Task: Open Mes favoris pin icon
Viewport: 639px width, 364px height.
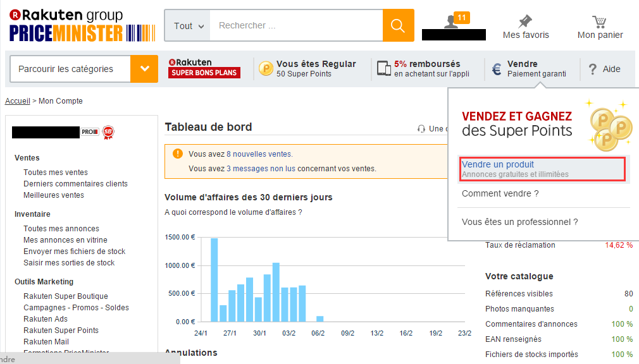Action: click(x=526, y=21)
